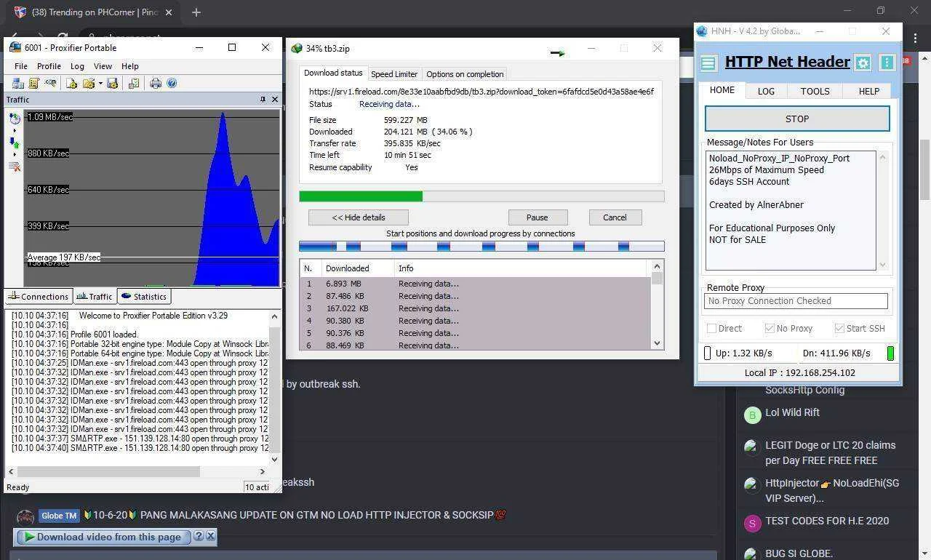Cancel the tb3.zip download

615,217
